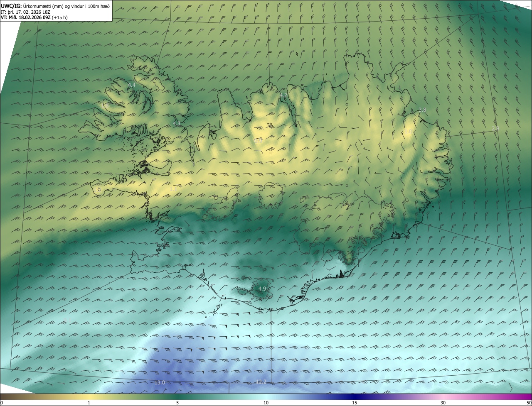Click the 4.4 value in the Westfjords
The image size is (532, 406).
click(132, 85)
